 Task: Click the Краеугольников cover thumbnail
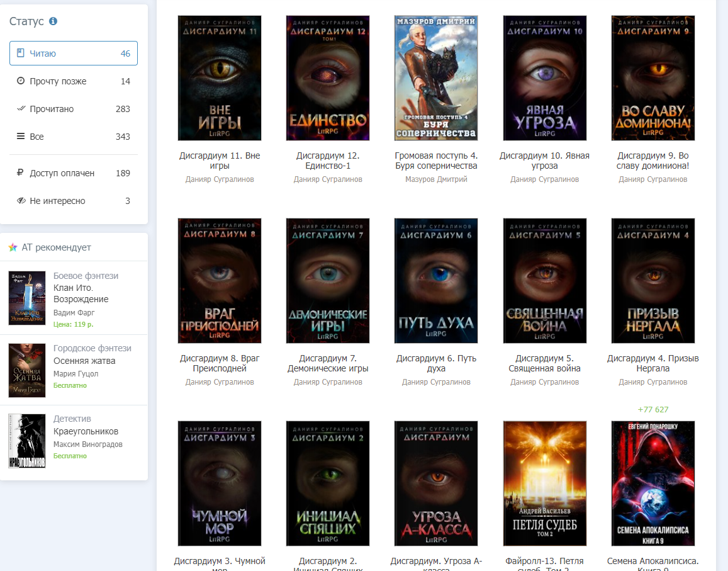coord(27,441)
